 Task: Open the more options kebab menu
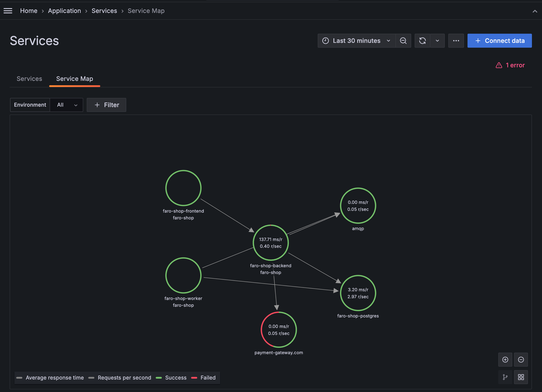[456, 41]
